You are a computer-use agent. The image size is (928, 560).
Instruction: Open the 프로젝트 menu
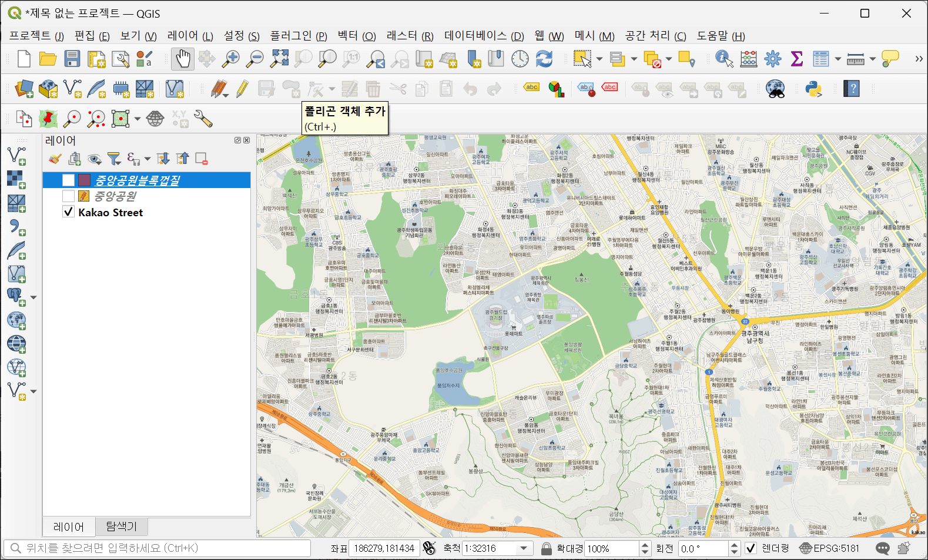click(36, 36)
